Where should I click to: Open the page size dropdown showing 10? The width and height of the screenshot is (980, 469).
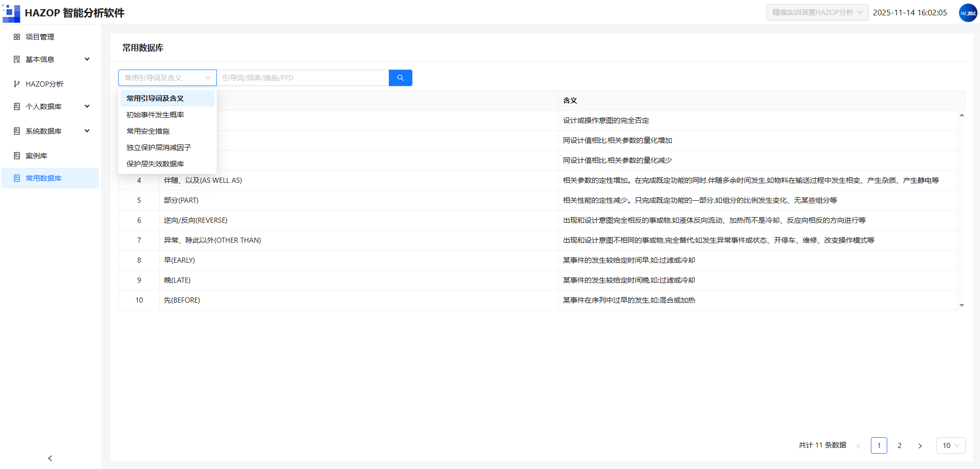click(951, 445)
